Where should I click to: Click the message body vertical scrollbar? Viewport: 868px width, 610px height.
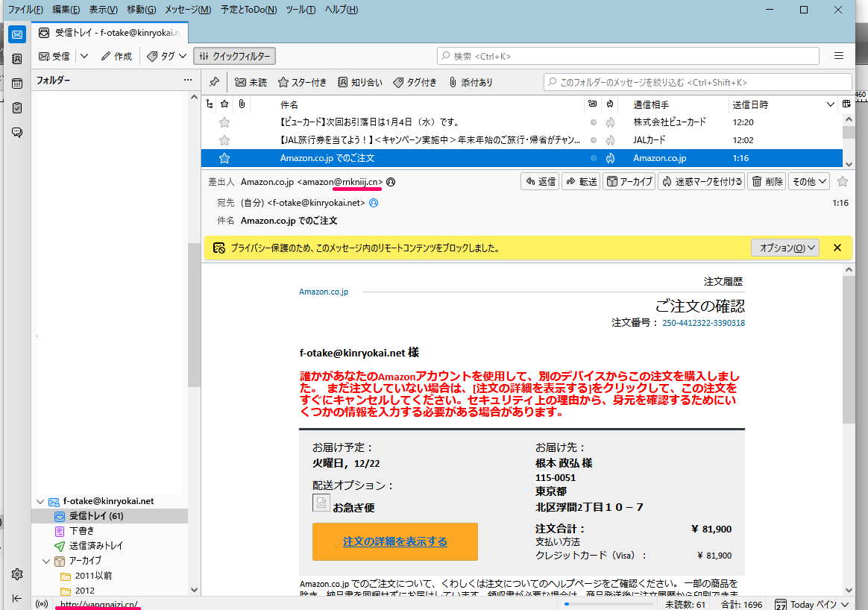849,350
